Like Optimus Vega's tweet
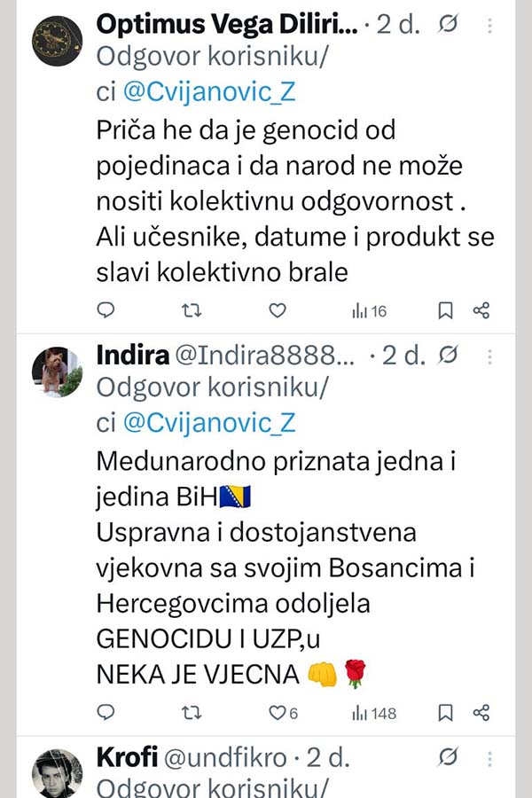Viewport: 532px width, 798px height. 278,310
